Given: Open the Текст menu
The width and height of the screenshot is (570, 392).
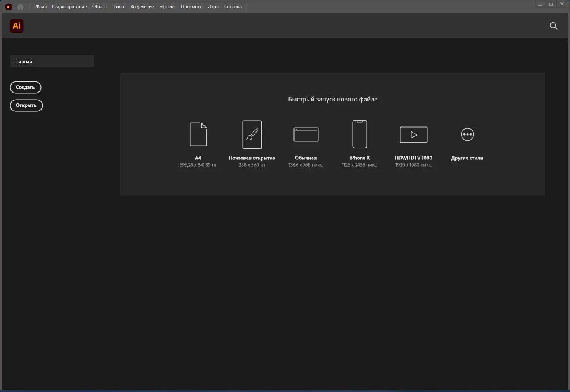Looking at the screenshot, I should click(119, 7).
